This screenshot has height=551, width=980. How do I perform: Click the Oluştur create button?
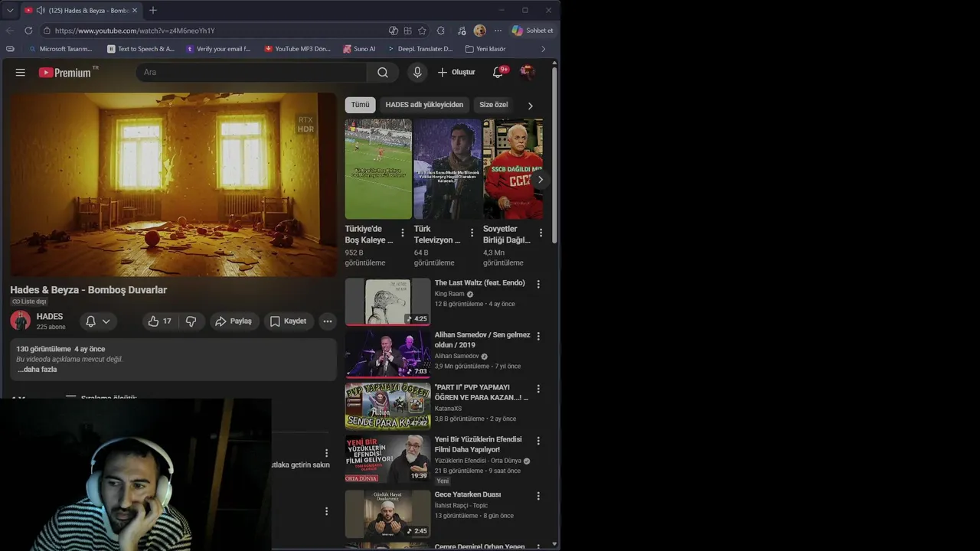[x=456, y=72]
